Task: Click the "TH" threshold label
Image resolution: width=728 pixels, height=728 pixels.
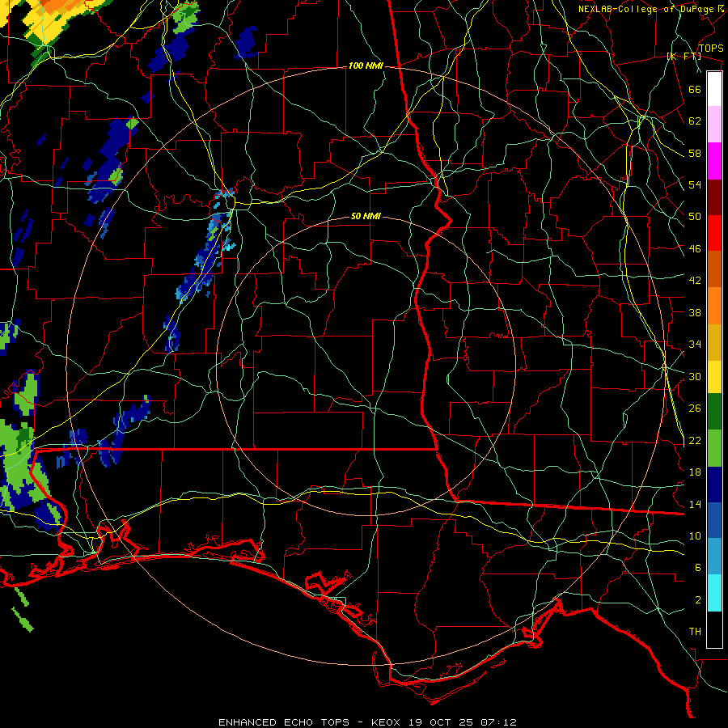Action: click(695, 631)
